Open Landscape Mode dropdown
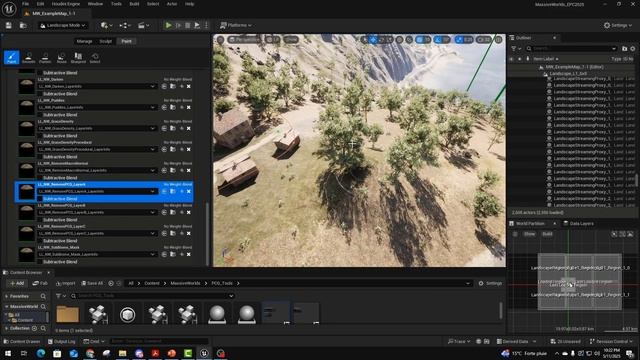 click(x=63, y=25)
